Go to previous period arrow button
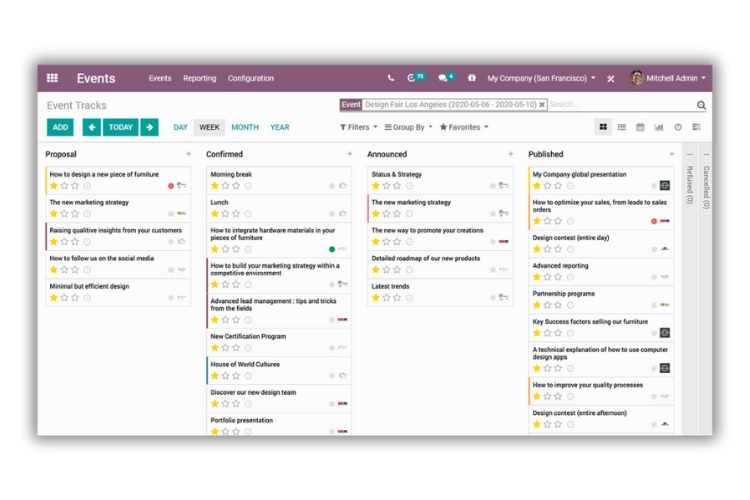This screenshot has height=500, width=750. 92,127
